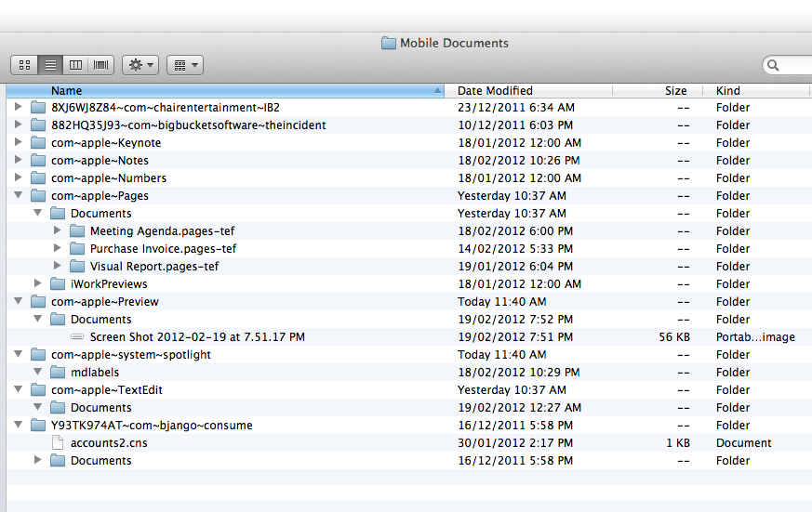Click the Mobile Documents title folder icon
812x512 pixels.
point(389,43)
